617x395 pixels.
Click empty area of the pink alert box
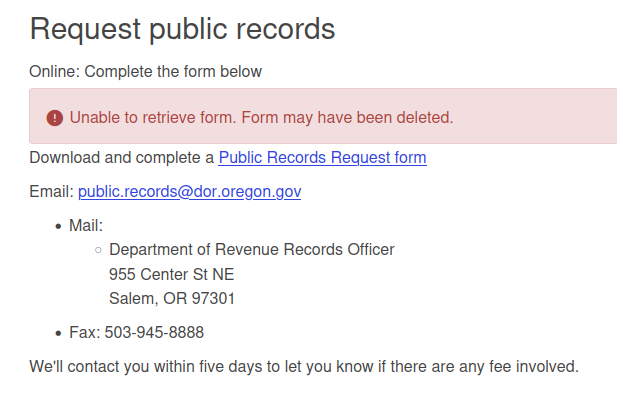(x=535, y=117)
